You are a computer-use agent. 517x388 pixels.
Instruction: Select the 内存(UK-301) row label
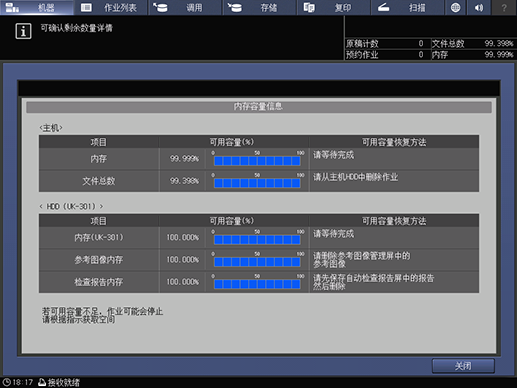click(99, 237)
